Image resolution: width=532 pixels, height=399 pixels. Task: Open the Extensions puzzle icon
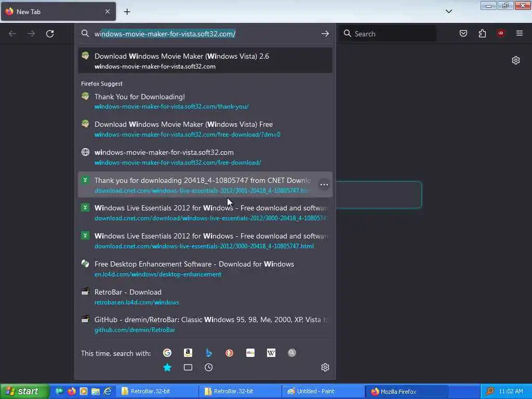click(482, 33)
